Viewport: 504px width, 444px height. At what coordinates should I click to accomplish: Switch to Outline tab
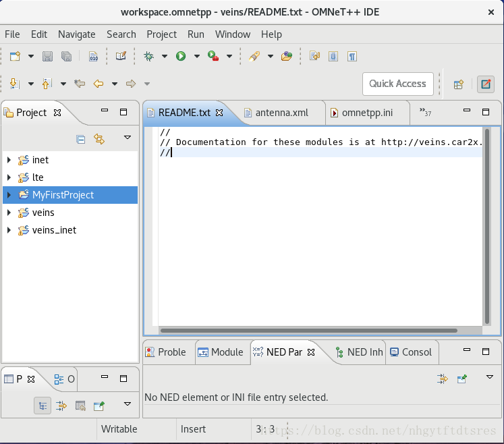point(64,379)
